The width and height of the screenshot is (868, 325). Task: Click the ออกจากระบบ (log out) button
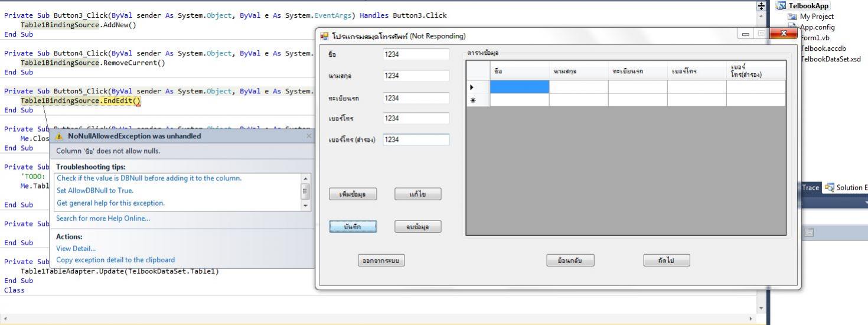pyautogui.click(x=381, y=261)
